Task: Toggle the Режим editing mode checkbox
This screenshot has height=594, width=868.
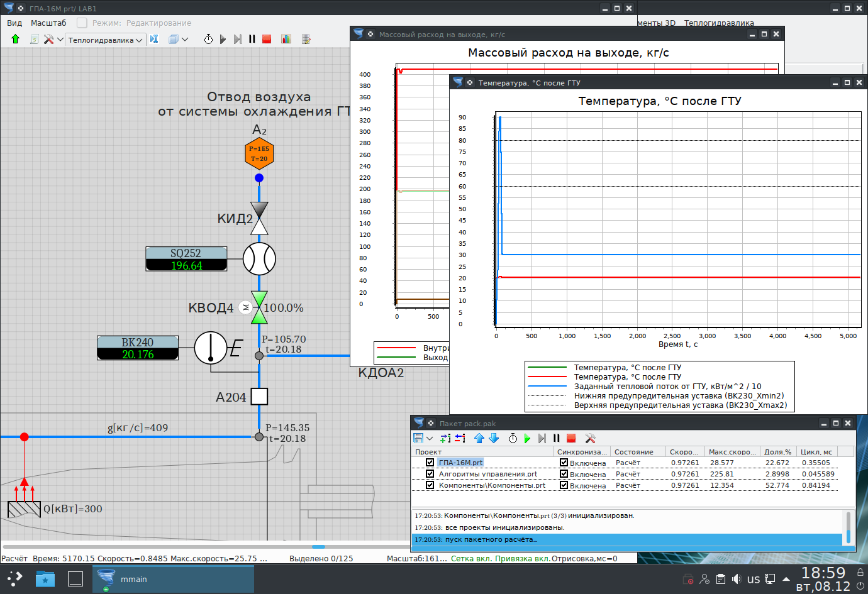Action: coord(82,23)
